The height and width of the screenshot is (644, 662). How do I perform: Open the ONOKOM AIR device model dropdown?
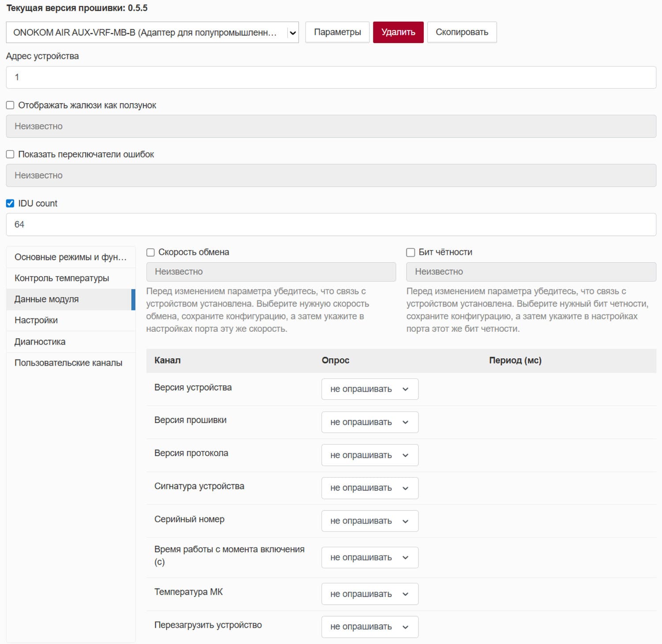152,33
